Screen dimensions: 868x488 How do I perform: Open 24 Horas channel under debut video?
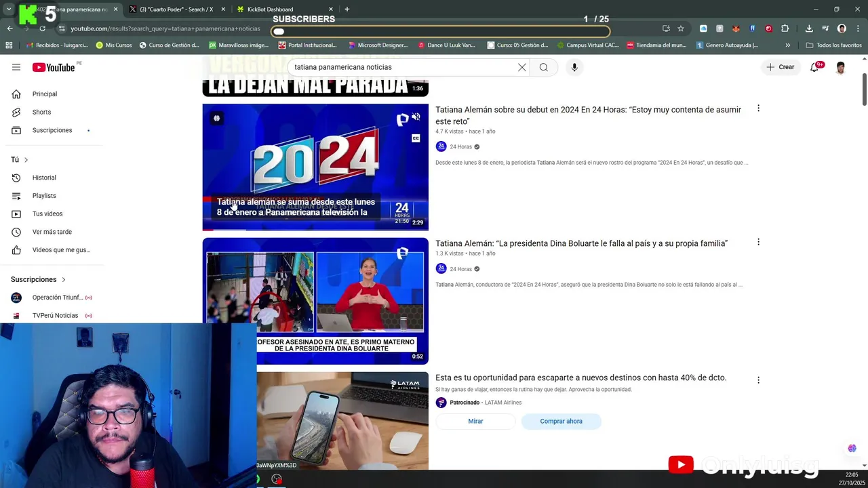click(x=460, y=146)
